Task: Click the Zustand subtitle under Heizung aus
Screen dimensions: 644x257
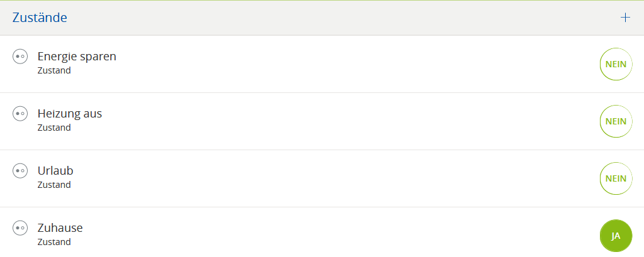Action: coord(54,128)
